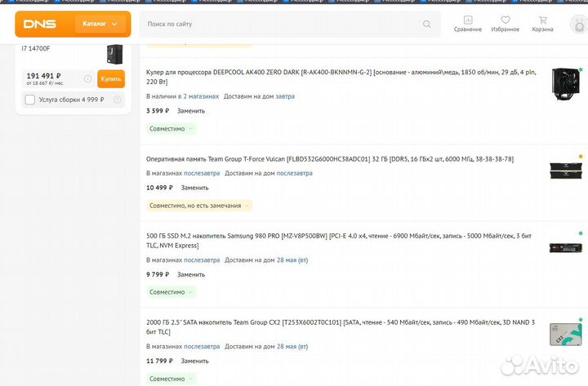588x386 pixels.
Task: Select the '9 799 ₽' SSD price
Action: point(158,275)
